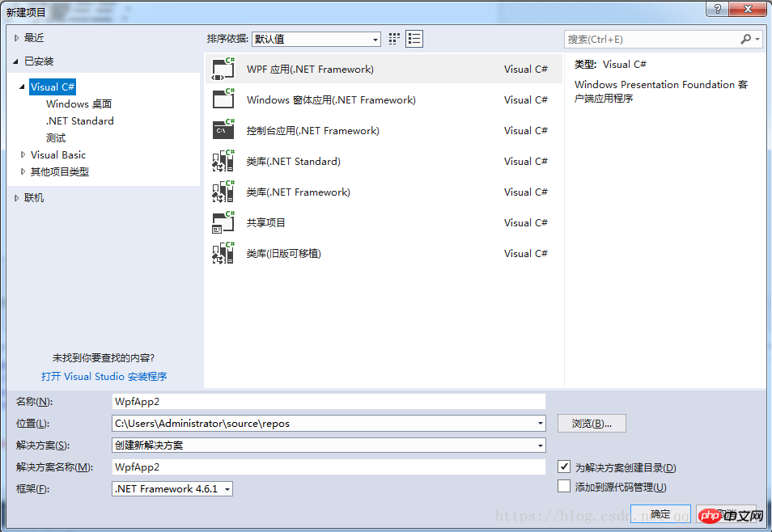Open the 打开 Visual Studio 安装程序 link
The width and height of the screenshot is (772, 532).
click(x=104, y=377)
